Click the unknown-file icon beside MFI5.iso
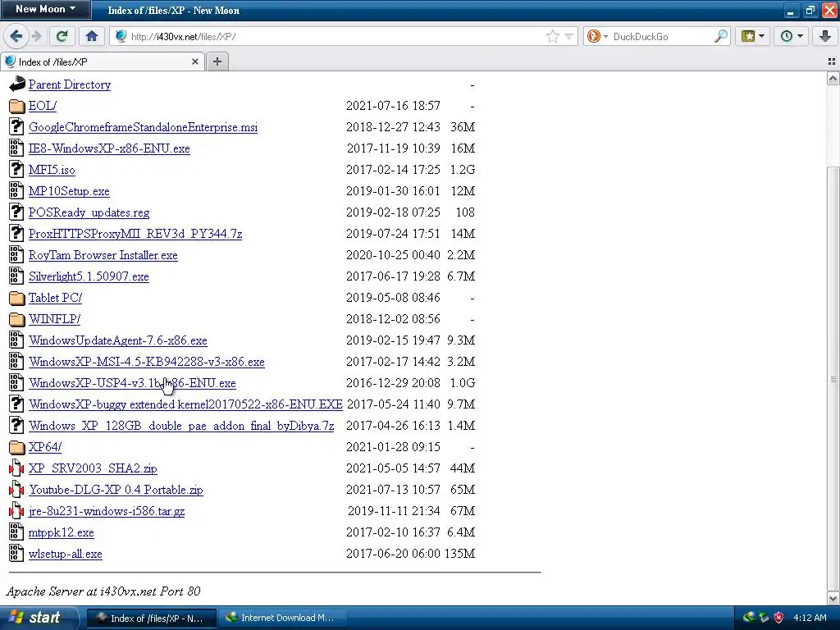The height and width of the screenshot is (630, 840). point(16,170)
